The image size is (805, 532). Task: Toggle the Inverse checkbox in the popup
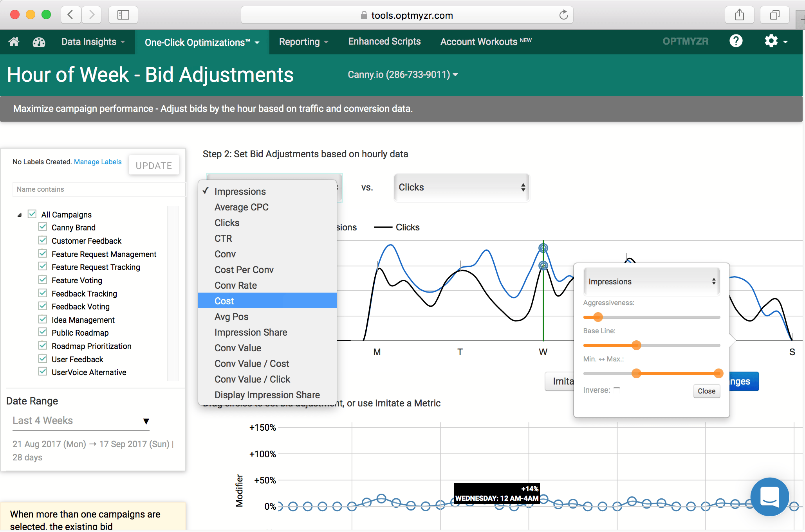617,389
